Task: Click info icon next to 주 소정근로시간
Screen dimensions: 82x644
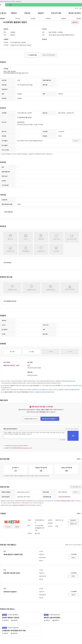Action: (x=26, y=117)
